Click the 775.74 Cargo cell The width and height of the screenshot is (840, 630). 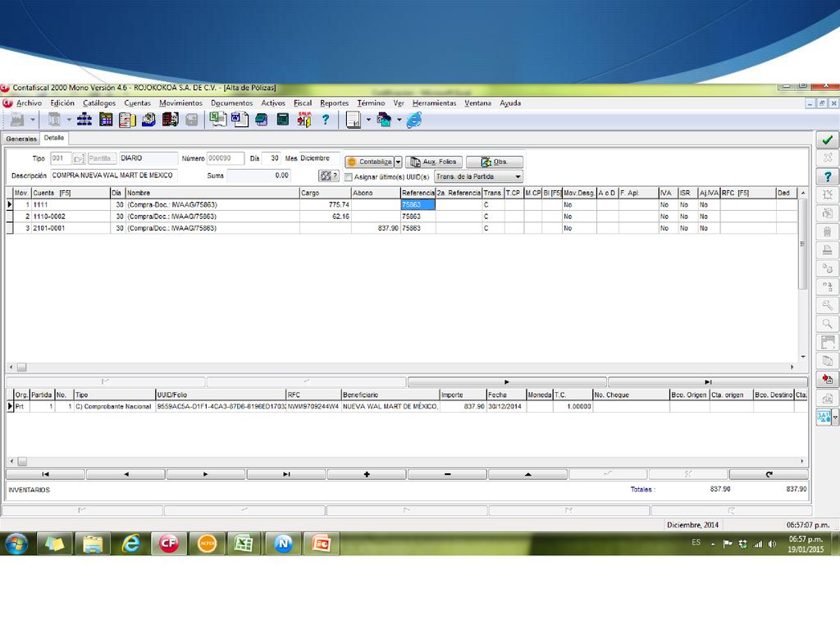tap(325, 204)
